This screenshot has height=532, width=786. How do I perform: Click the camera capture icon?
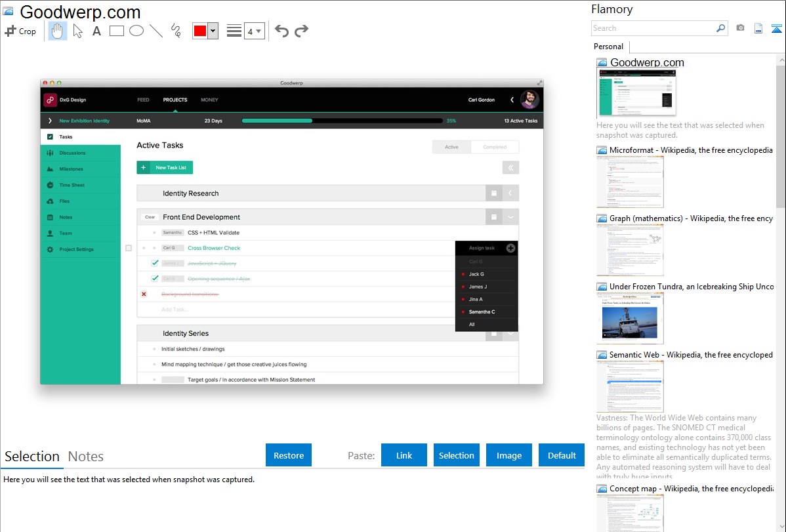pos(740,28)
